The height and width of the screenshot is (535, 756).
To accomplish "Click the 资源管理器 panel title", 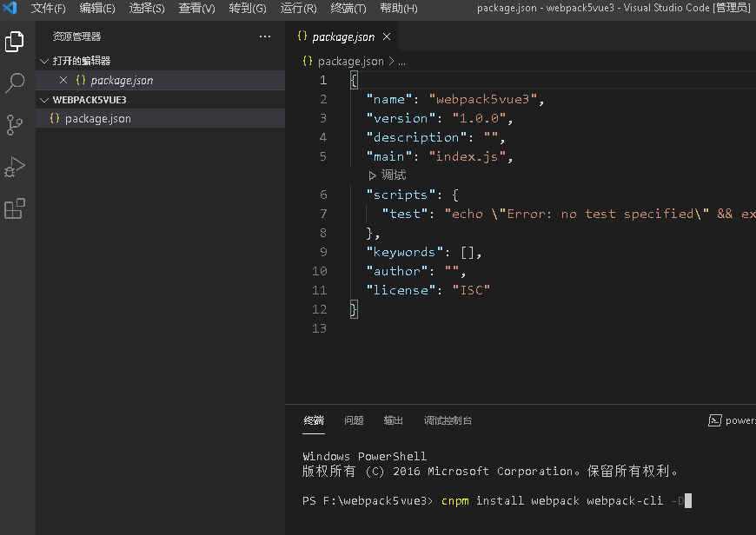I will (x=76, y=36).
